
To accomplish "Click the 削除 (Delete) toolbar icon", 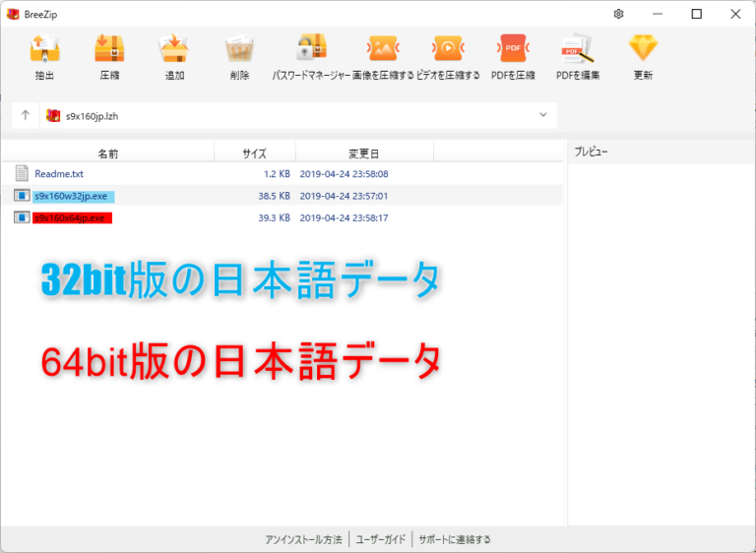I will click(x=239, y=49).
